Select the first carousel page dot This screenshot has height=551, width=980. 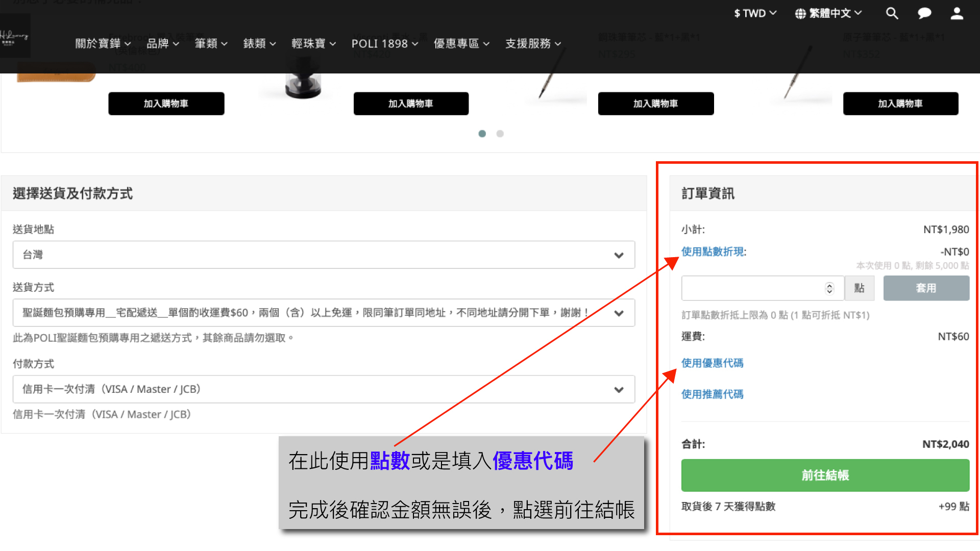click(482, 134)
